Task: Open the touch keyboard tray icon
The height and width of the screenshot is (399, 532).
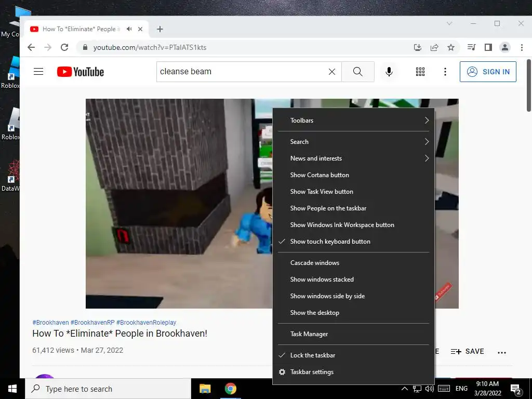Action: (x=444, y=389)
